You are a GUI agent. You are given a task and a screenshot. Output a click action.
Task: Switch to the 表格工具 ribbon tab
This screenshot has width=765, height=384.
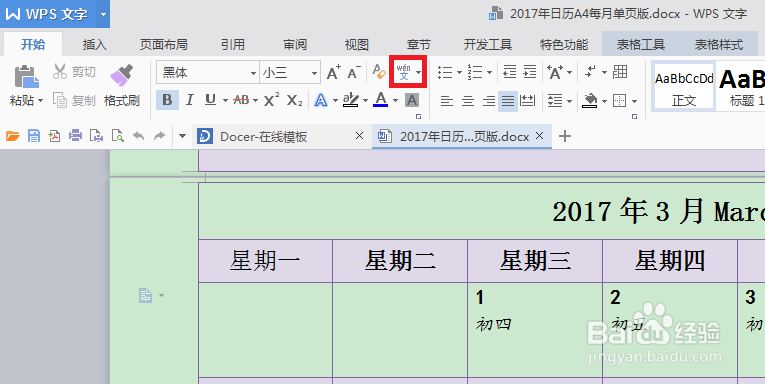click(641, 44)
